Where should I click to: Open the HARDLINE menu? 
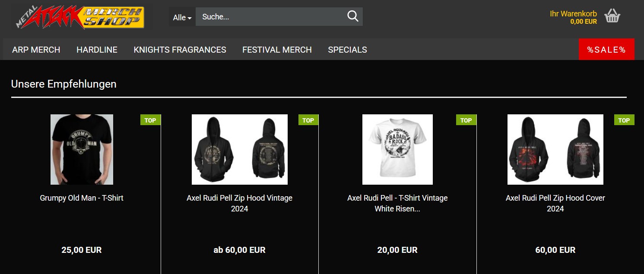[x=97, y=50]
